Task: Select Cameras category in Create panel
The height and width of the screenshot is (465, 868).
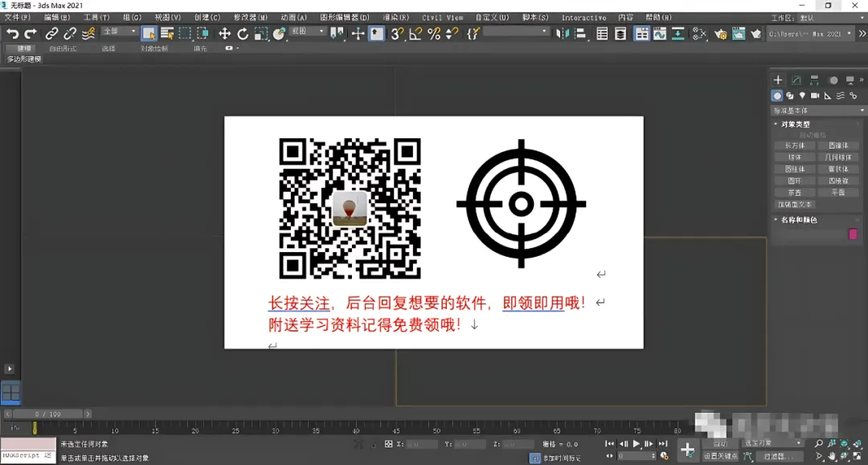Action: tap(815, 96)
